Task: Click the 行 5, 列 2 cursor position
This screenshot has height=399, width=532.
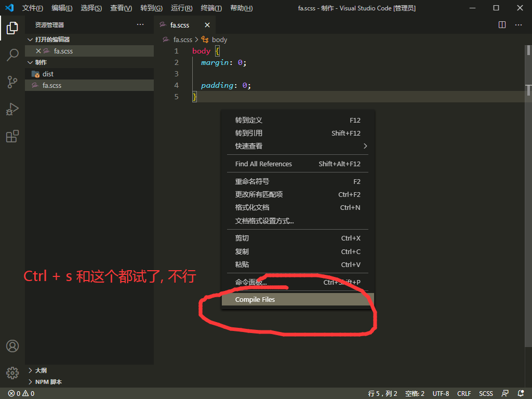Action: click(x=382, y=394)
